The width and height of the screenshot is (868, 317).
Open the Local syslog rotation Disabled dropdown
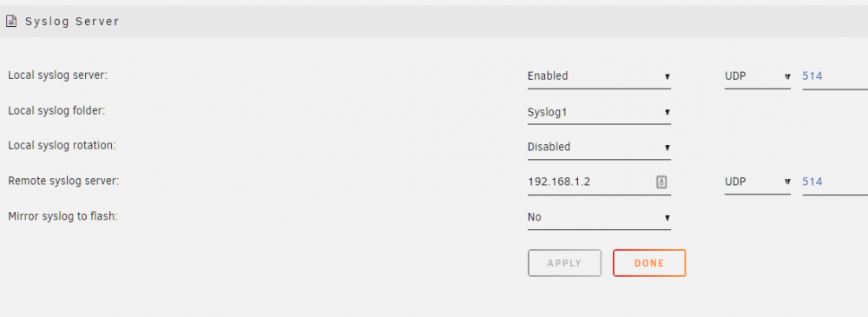click(x=599, y=148)
